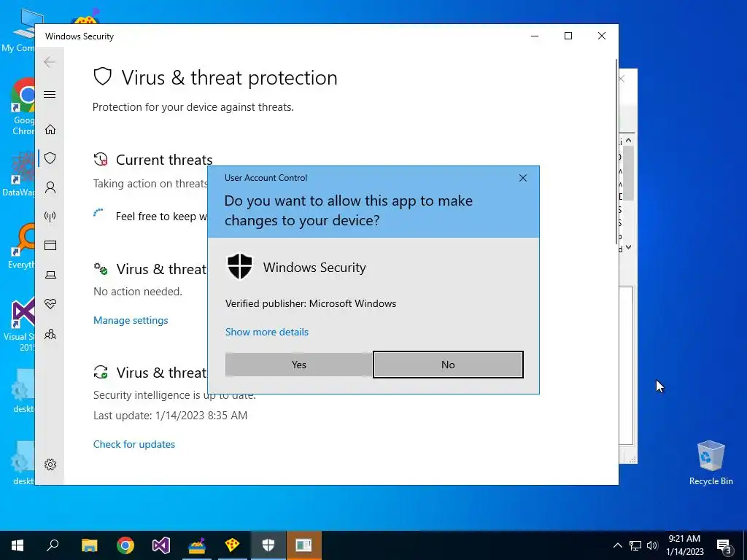The width and height of the screenshot is (747, 560).
Task: Open the pizza slice app in taskbar
Action: point(233,545)
